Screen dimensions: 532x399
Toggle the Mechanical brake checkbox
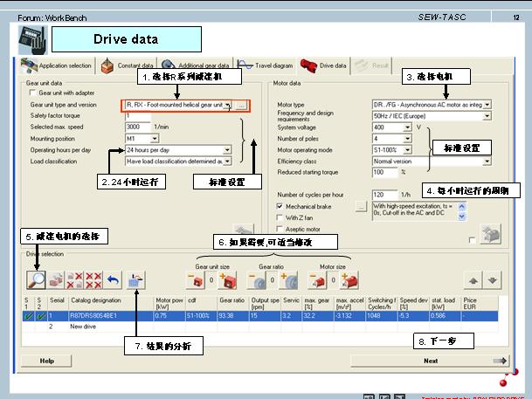(280, 206)
